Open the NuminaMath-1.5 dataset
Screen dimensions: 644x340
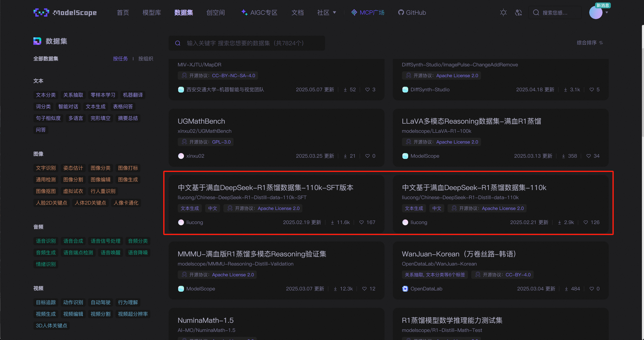206,320
